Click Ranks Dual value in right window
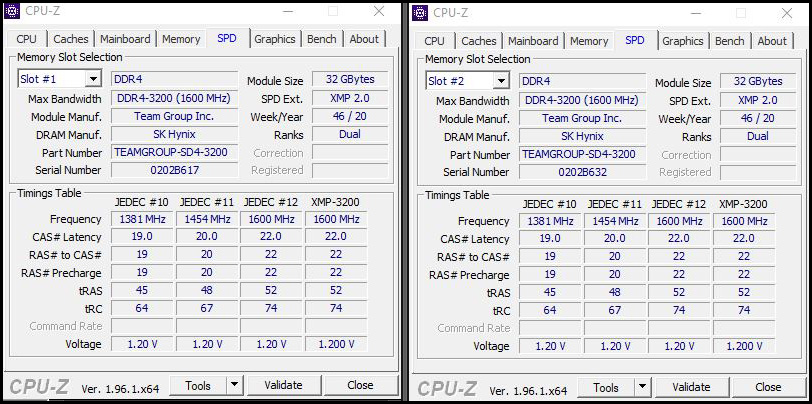Screen dimensions: 812x404 coord(758,136)
